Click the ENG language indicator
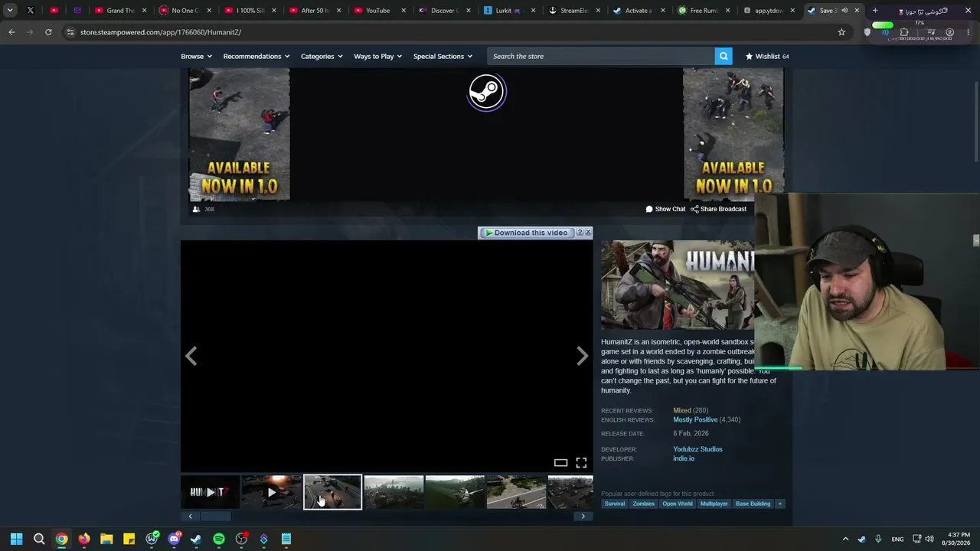 coord(897,539)
